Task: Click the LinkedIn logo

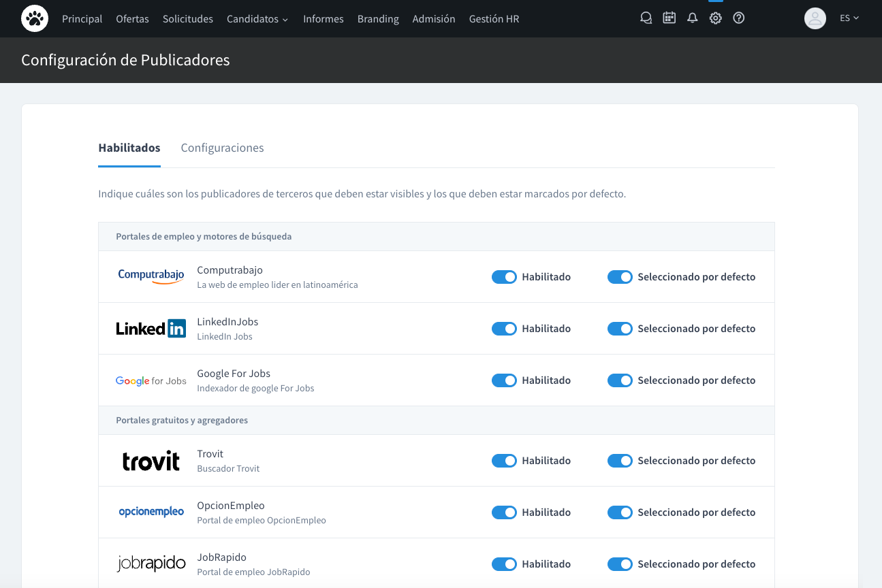Action: pyautogui.click(x=151, y=329)
